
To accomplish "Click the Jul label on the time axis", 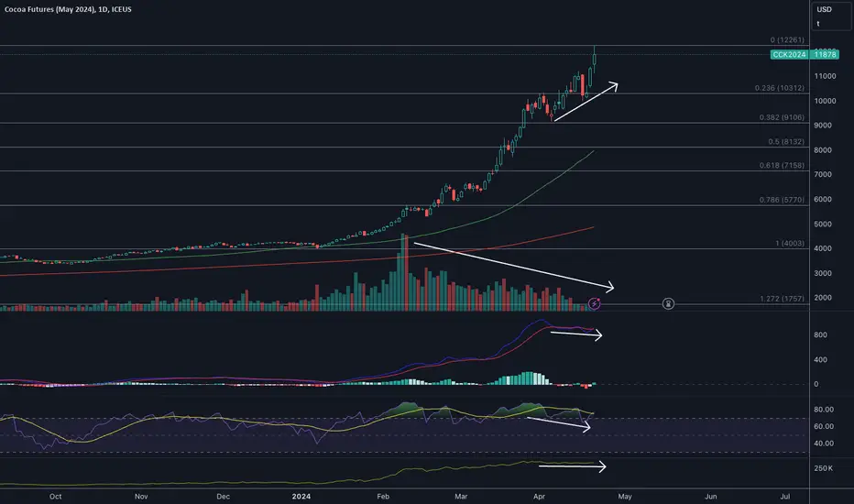I will pyautogui.click(x=785, y=497).
